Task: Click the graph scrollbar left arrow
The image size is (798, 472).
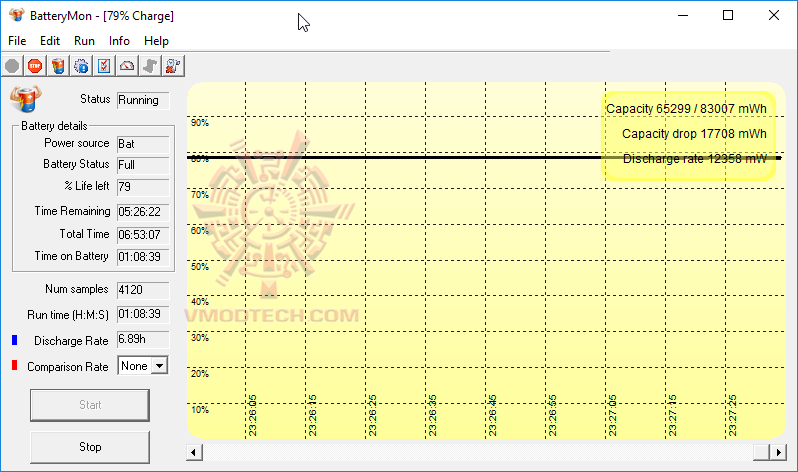Action: (x=194, y=452)
